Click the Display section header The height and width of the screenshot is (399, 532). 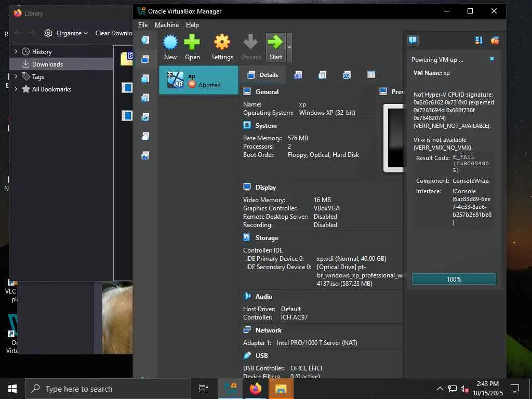265,187
